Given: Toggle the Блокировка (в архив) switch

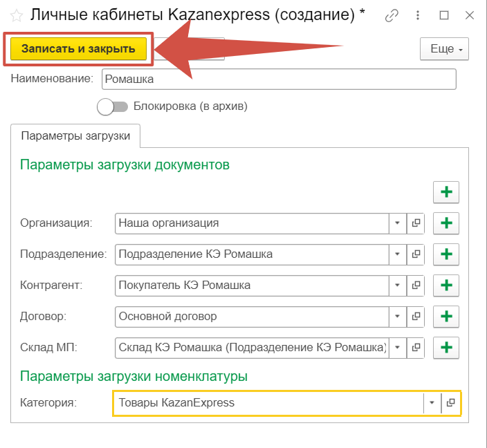Looking at the screenshot, I should (x=113, y=106).
